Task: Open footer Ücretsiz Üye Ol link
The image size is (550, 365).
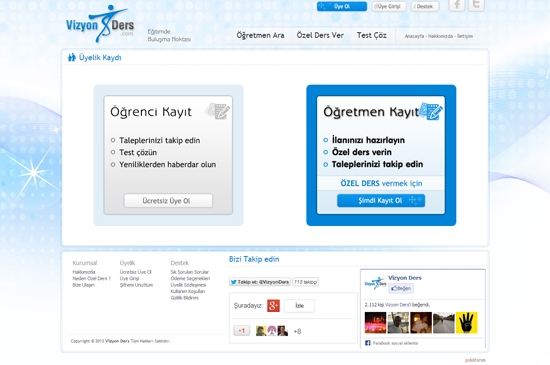Action: pyautogui.click(x=136, y=272)
